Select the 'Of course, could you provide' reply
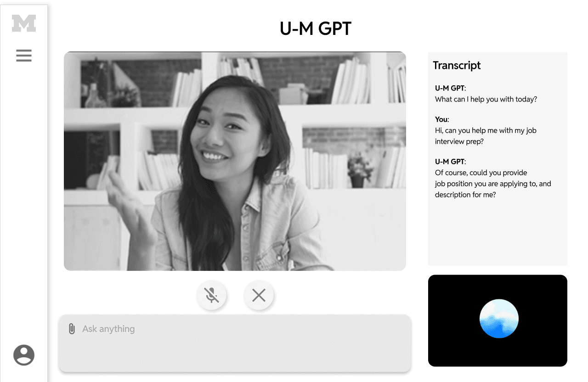588x382 pixels. click(481, 173)
